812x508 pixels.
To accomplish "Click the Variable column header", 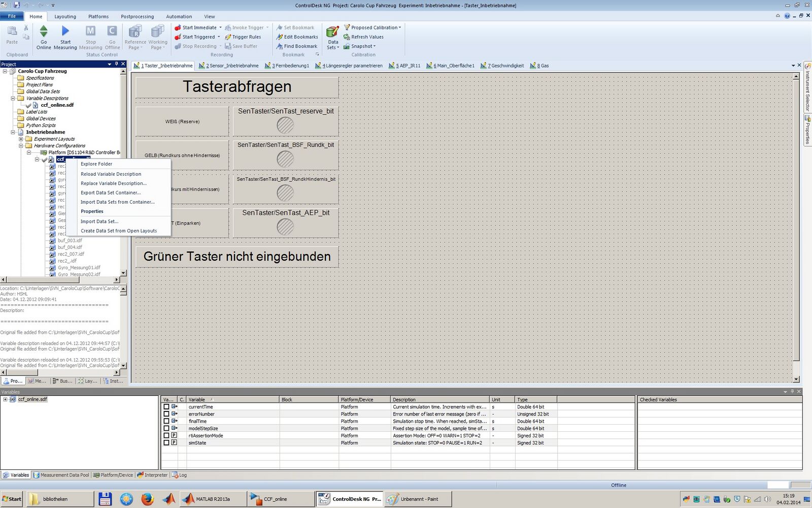I will 232,400.
